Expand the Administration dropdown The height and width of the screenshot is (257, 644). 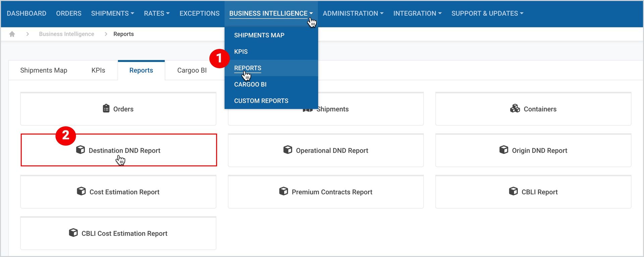click(353, 13)
